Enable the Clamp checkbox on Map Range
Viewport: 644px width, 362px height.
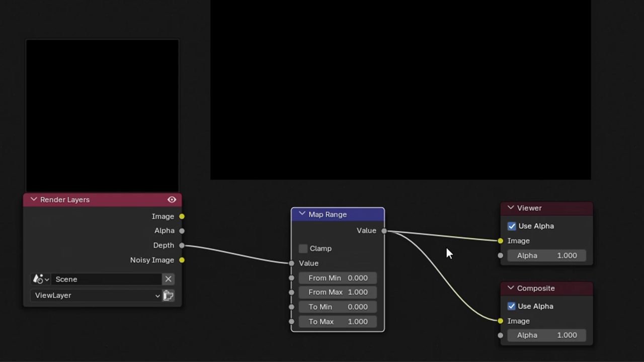tap(303, 248)
